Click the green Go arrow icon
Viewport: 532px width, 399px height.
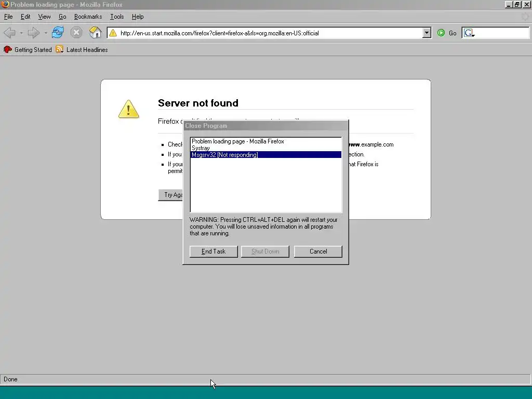pos(441,33)
